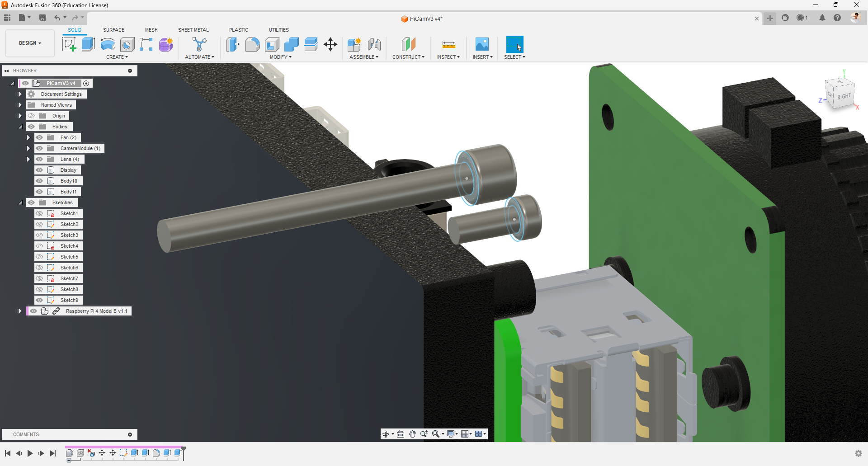Click the Look At icon in navigation bar
Screen dimensions: 868x466
click(x=401, y=434)
